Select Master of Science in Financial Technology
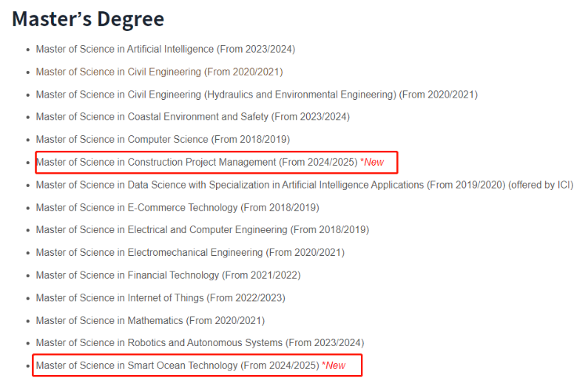Screen dimensions: 588x389 [x=127, y=275]
